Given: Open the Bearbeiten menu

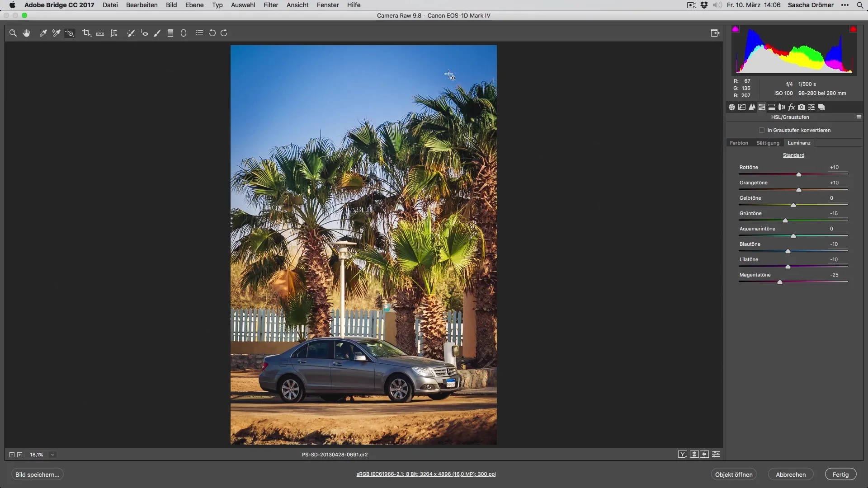Looking at the screenshot, I should pos(142,5).
